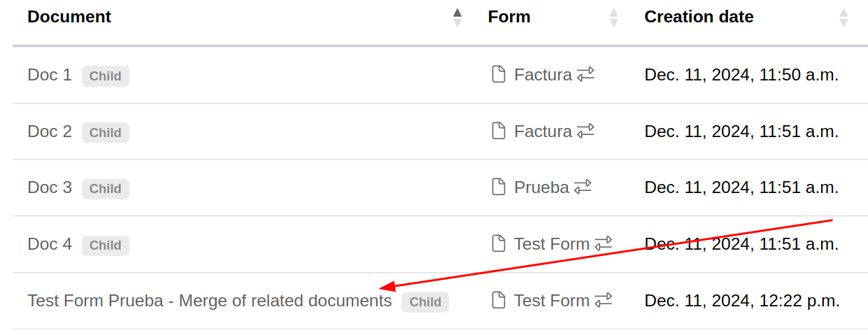This screenshot has width=868, height=335.
Task: Open the Doc 1 document link
Action: point(50,75)
